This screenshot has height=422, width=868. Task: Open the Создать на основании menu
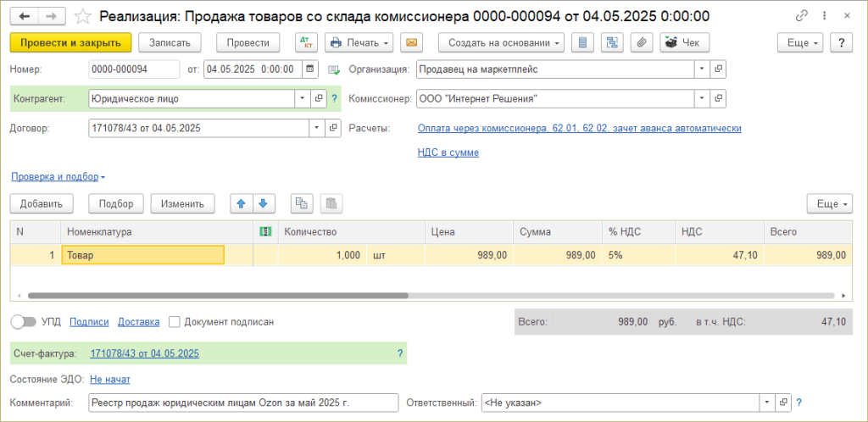(x=501, y=42)
